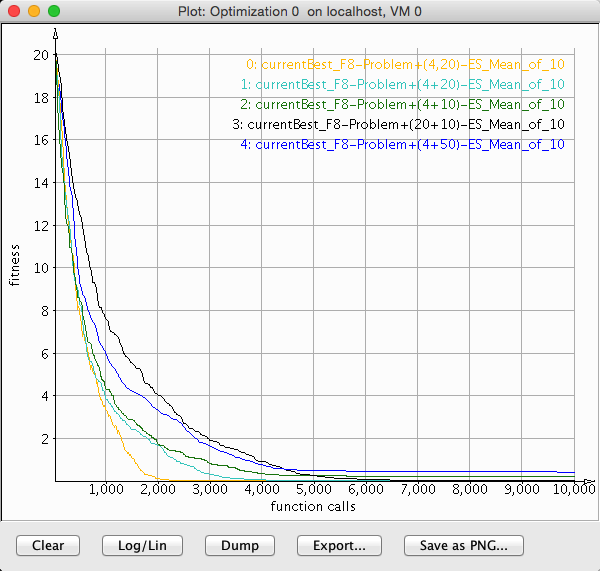The image size is (600, 571).
Task: Click the 'function calls' x-axis label
Action: pyautogui.click(x=313, y=506)
